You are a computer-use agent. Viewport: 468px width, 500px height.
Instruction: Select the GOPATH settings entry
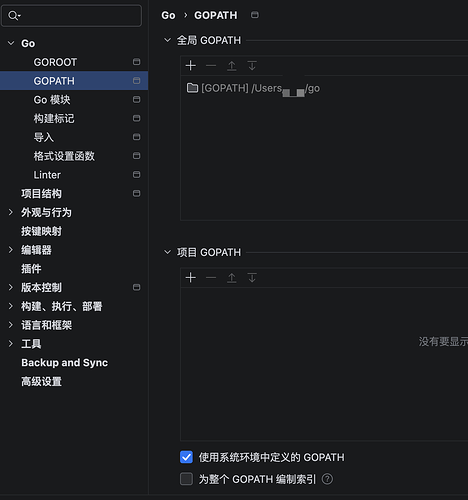[74, 81]
